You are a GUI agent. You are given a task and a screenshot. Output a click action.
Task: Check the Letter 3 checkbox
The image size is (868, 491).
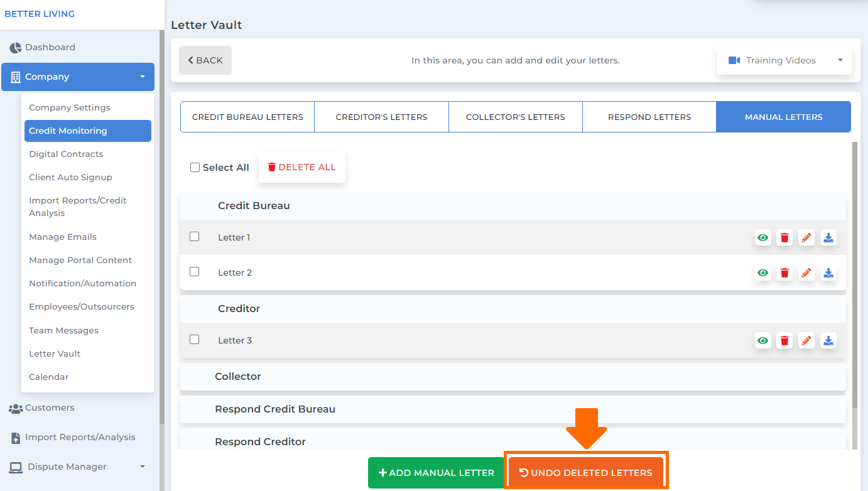[x=195, y=339]
